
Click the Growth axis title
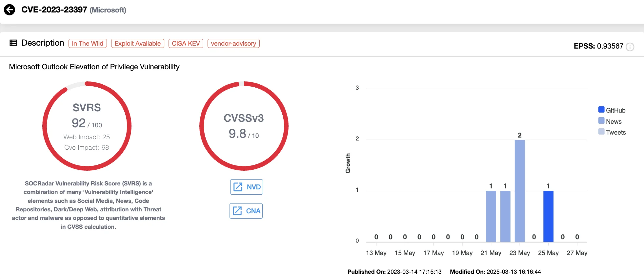click(x=348, y=163)
